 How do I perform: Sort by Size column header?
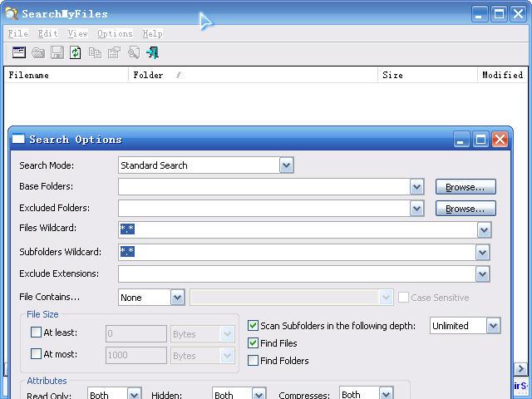(427, 75)
